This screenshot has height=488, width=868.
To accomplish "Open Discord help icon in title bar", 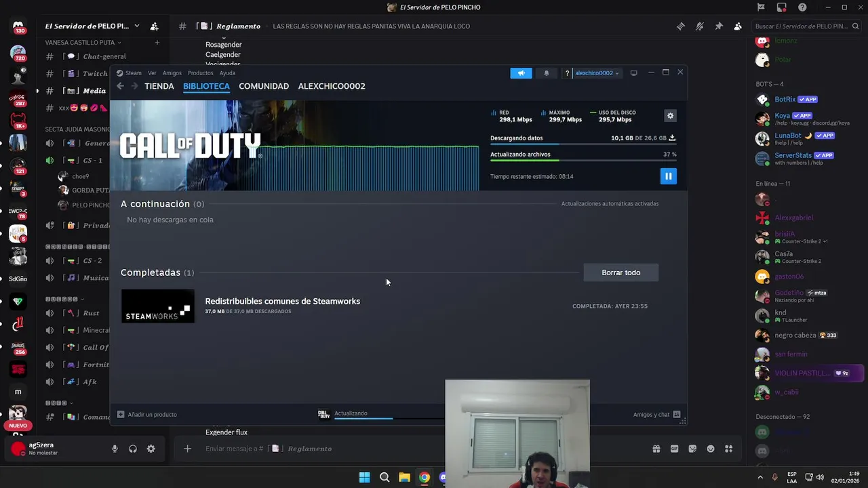I will 802,7.
